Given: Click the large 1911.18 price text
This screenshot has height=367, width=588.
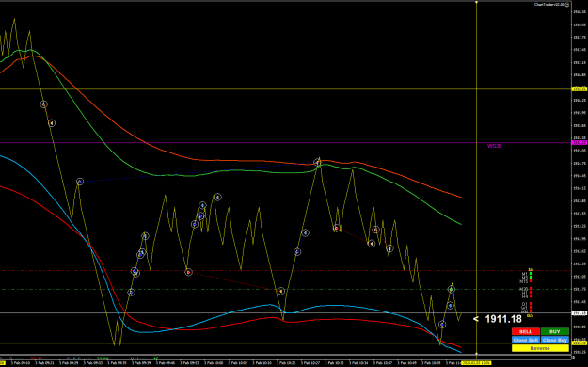Looking at the screenshot, I should [x=503, y=319].
